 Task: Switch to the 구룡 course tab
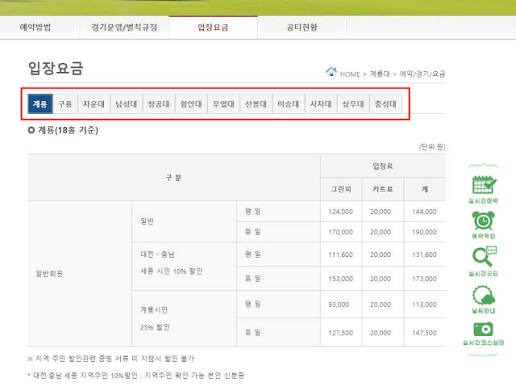coord(65,104)
